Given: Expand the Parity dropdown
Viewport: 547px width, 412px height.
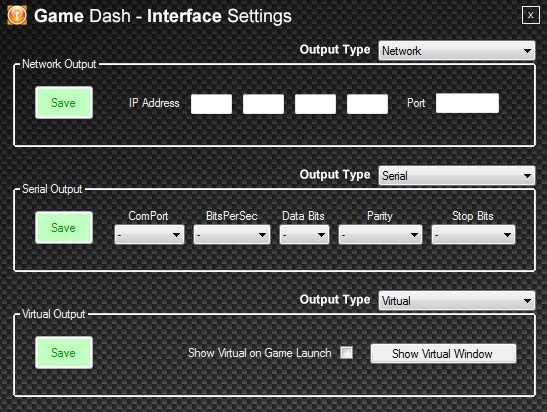Looking at the screenshot, I should click(x=380, y=234).
